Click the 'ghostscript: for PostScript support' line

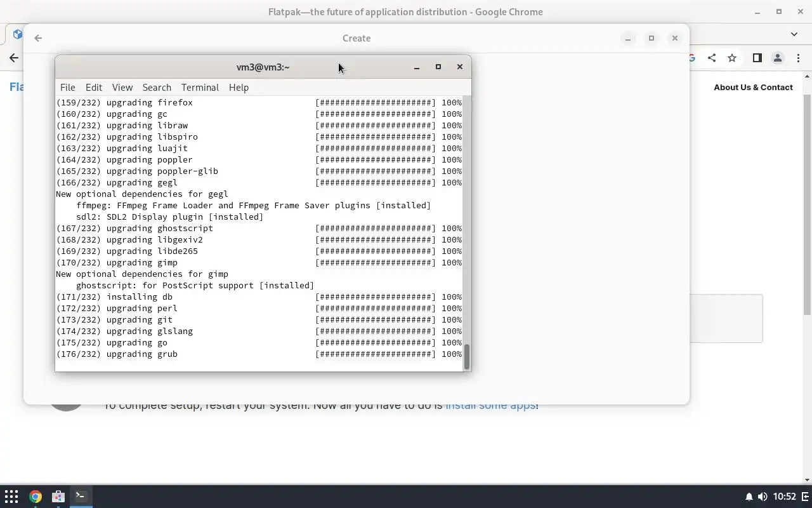tap(195, 286)
